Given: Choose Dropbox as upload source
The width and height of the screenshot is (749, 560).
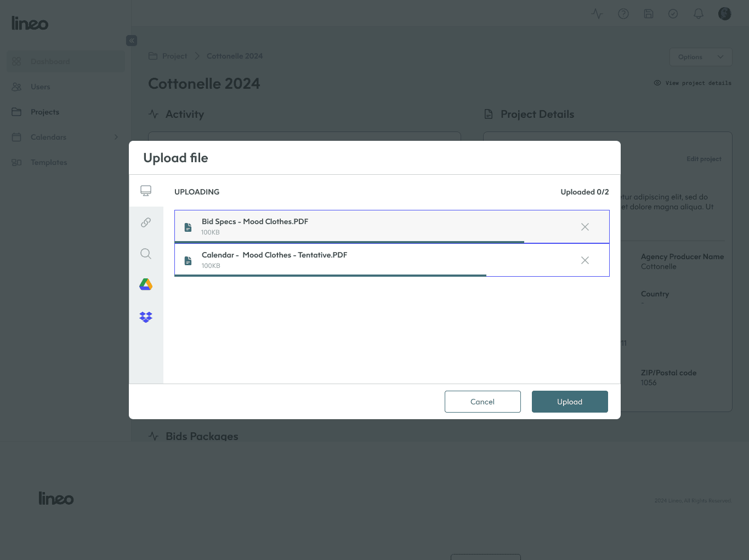Looking at the screenshot, I should point(146,317).
